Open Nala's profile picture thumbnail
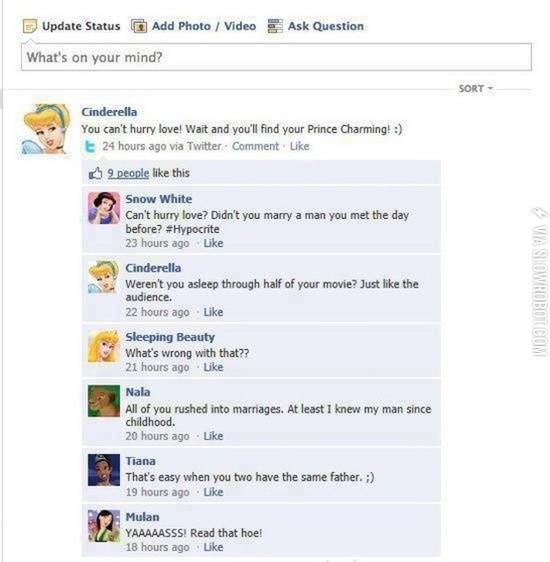 pyautogui.click(x=104, y=401)
